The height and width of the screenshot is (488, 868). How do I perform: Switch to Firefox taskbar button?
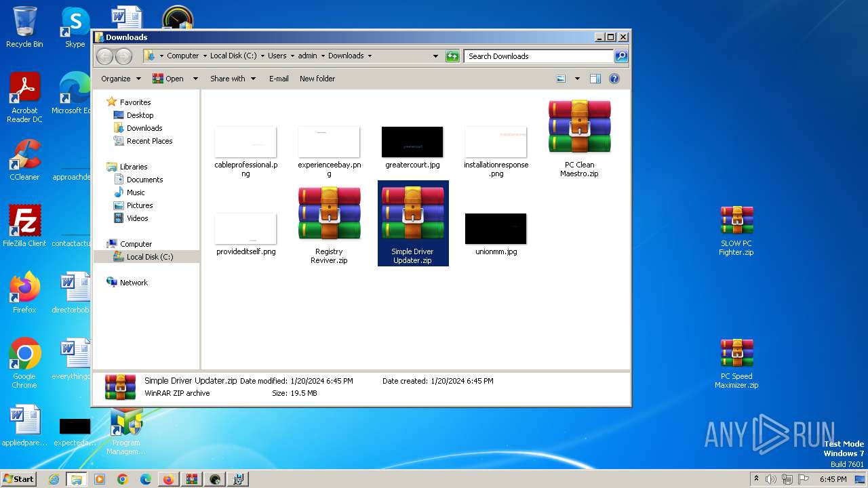click(x=169, y=479)
